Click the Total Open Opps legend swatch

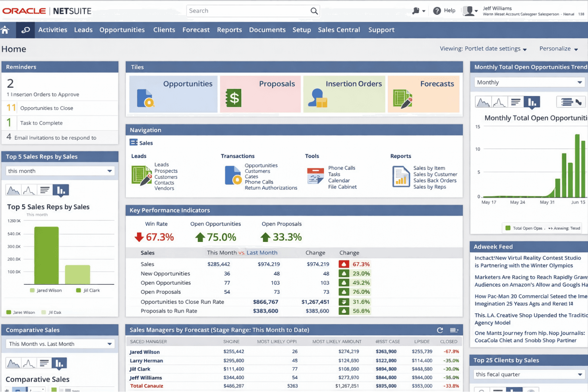point(508,228)
